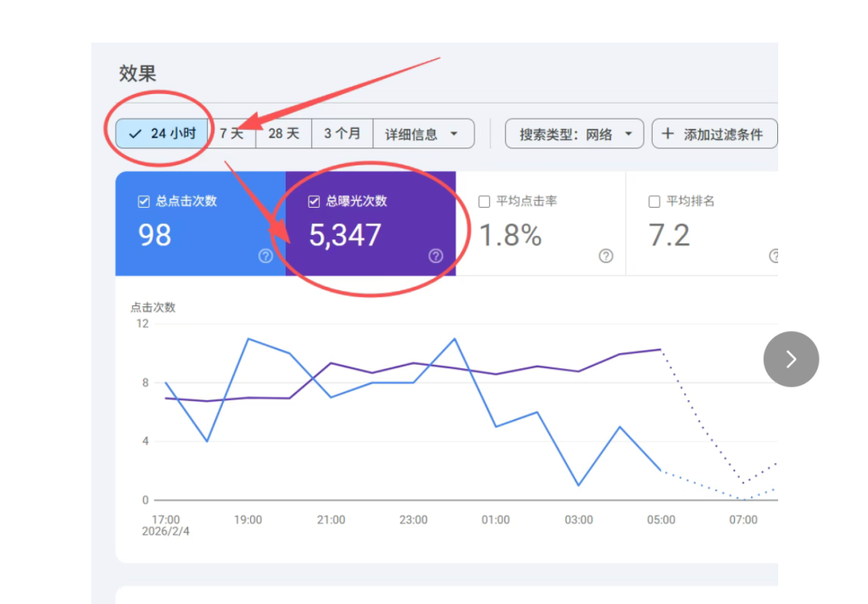Viewport: 868px width, 604px height.
Task: Click the 1.8% average CTR value
Action: (510, 236)
